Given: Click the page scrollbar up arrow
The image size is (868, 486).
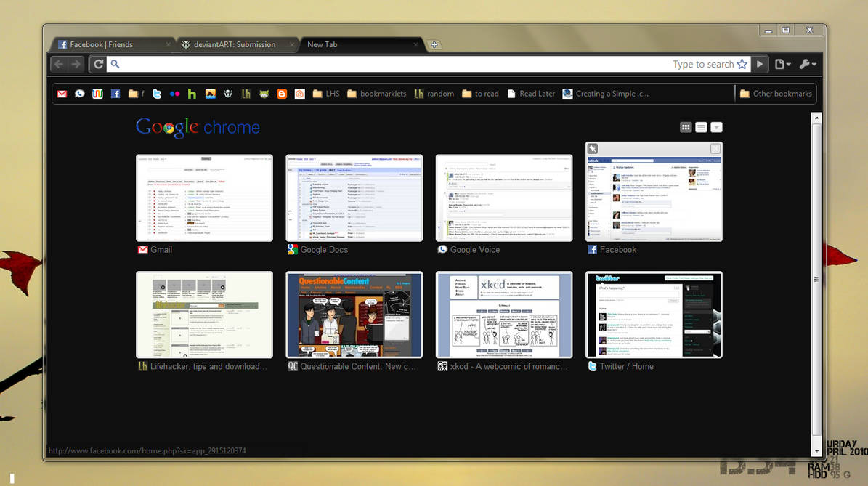Looking at the screenshot, I should (x=816, y=118).
